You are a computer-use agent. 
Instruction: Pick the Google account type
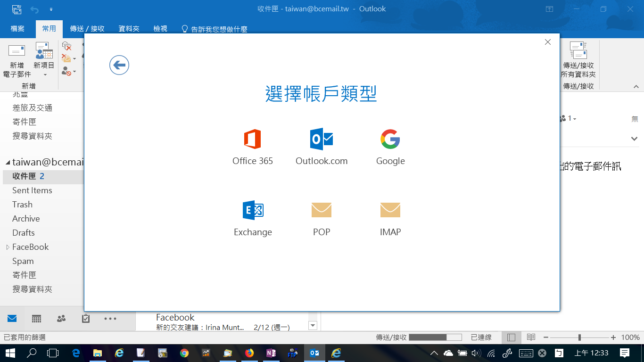pyautogui.click(x=390, y=140)
